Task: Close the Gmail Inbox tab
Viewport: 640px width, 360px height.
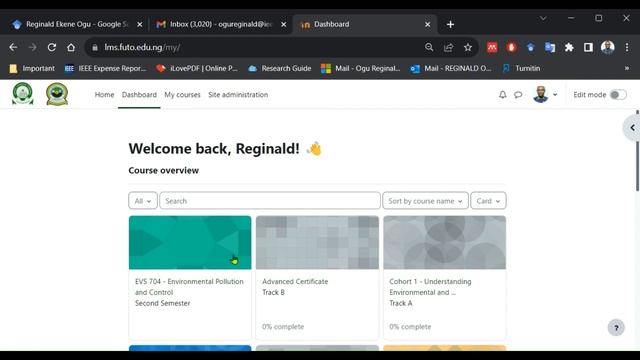Action: 284,24
